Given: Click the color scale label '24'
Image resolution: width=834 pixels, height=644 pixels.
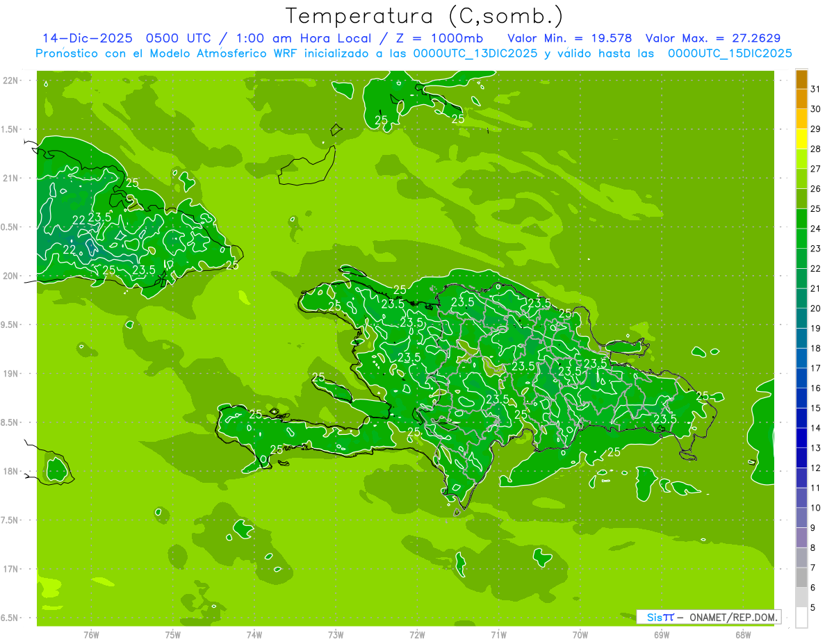Looking at the screenshot, I should [816, 229].
